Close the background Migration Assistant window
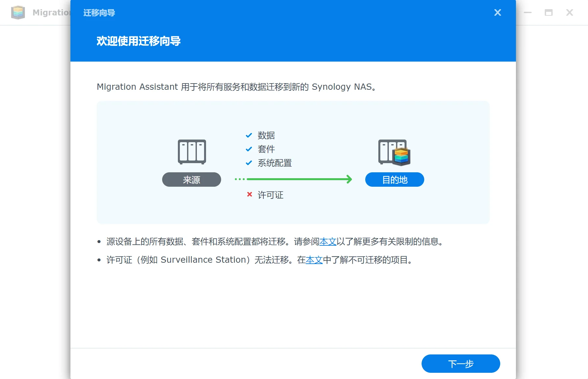Image resolution: width=588 pixels, height=379 pixels. [569, 12]
